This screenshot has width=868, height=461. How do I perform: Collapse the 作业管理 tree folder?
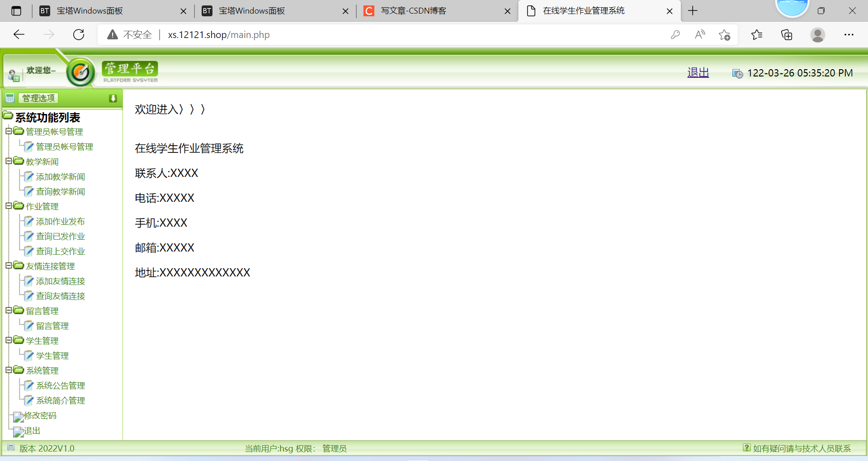(8, 206)
